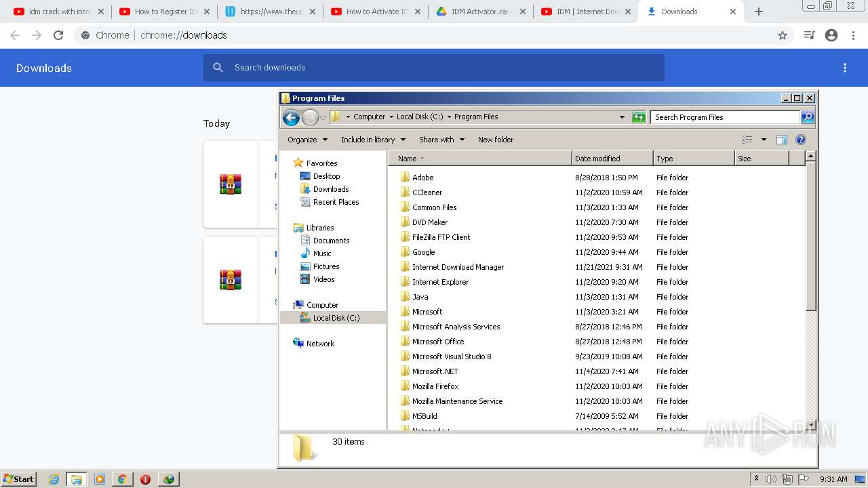This screenshot has width=868, height=488.
Task: Open the Share with dropdown
Action: tap(441, 140)
